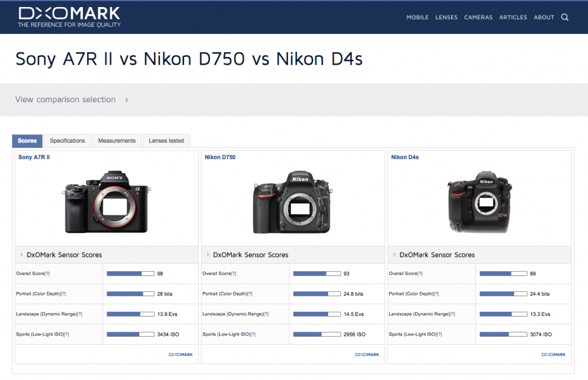The width and height of the screenshot is (588, 380).
Task: Open the CAMERAS navigation item
Action: click(478, 17)
